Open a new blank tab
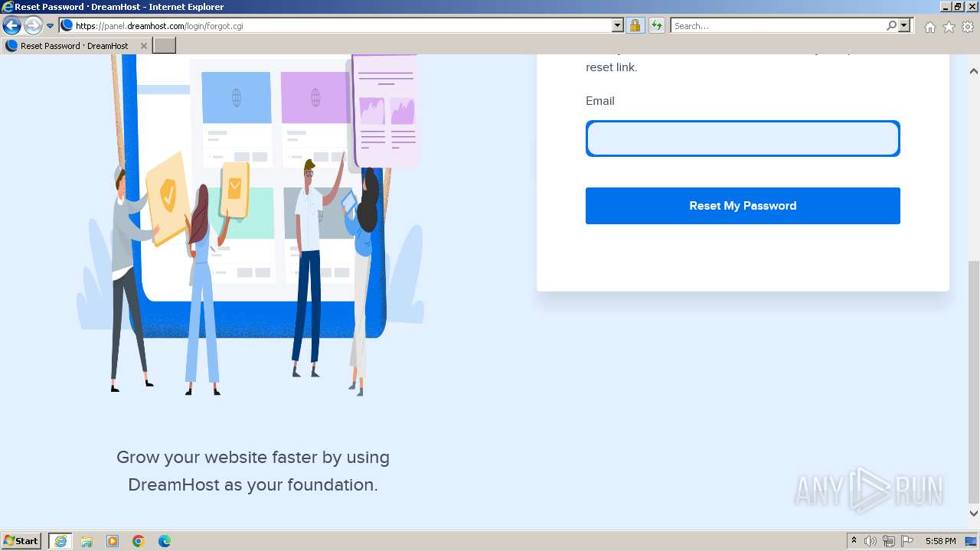The height and width of the screenshot is (551, 980). pos(165,46)
